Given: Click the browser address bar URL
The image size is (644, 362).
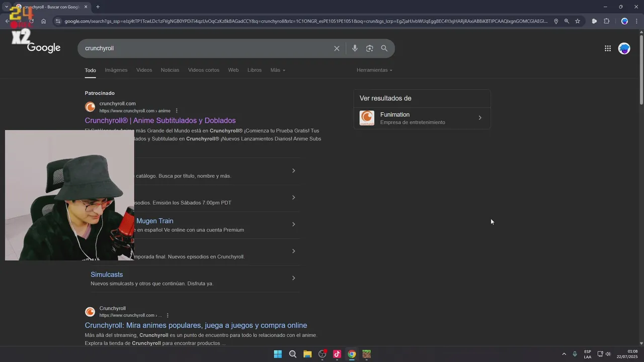Looking at the screenshot, I should [305, 21].
